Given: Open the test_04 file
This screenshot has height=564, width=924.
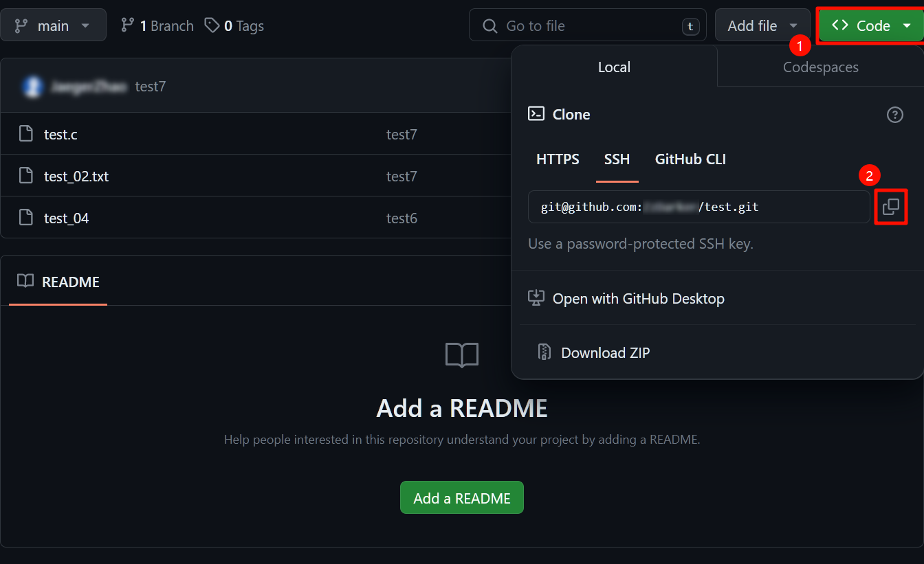Looking at the screenshot, I should [x=66, y=218].
